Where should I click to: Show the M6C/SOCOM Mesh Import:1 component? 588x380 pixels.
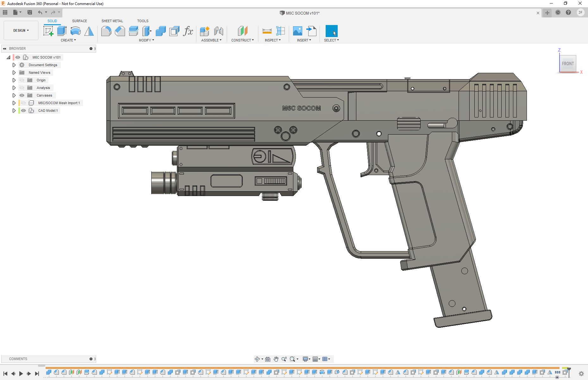pos(23,103)
